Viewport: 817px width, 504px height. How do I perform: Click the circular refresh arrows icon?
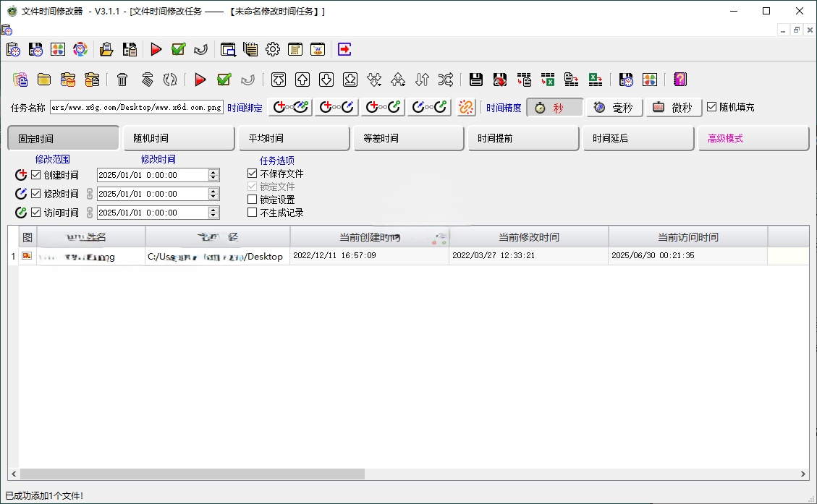coord(170,80)
